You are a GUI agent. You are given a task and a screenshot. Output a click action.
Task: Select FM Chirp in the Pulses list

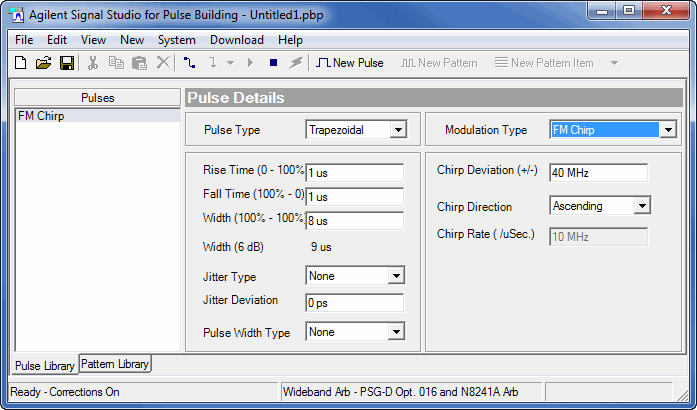coord(36,115)
